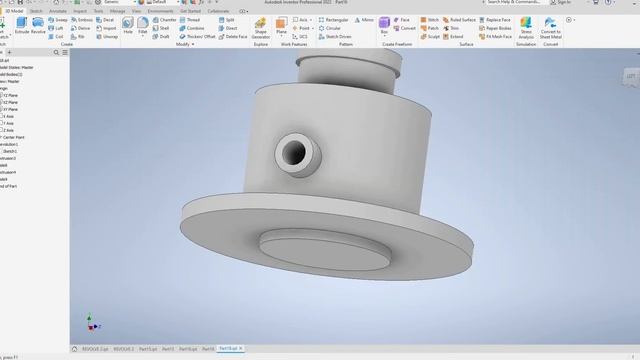Open the Environments tab
The width and height of the screenshot is (640, 360).
160,11
